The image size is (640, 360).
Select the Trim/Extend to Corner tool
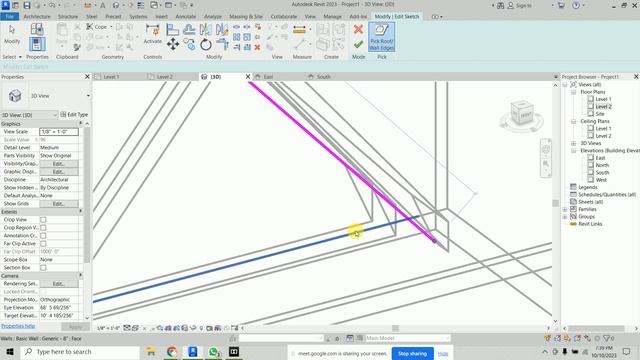(x=222, y=44)
